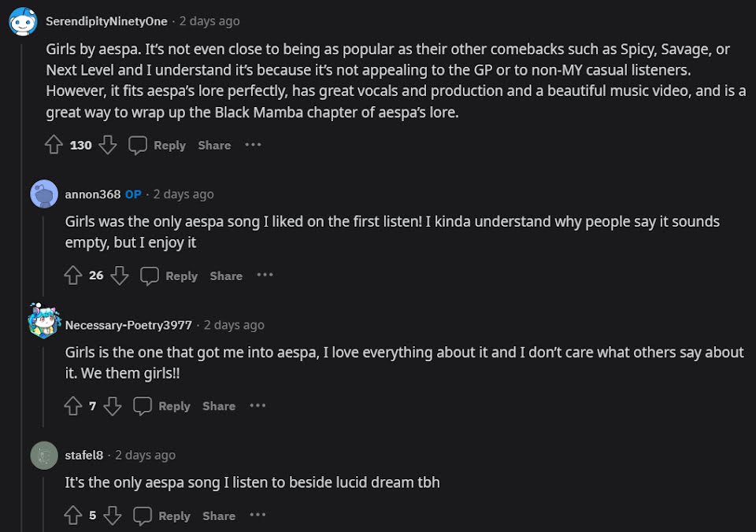
Task: Reply to SerendipityNinetyOne's comment
Action: pyautogui.click(x=157, y=145)
